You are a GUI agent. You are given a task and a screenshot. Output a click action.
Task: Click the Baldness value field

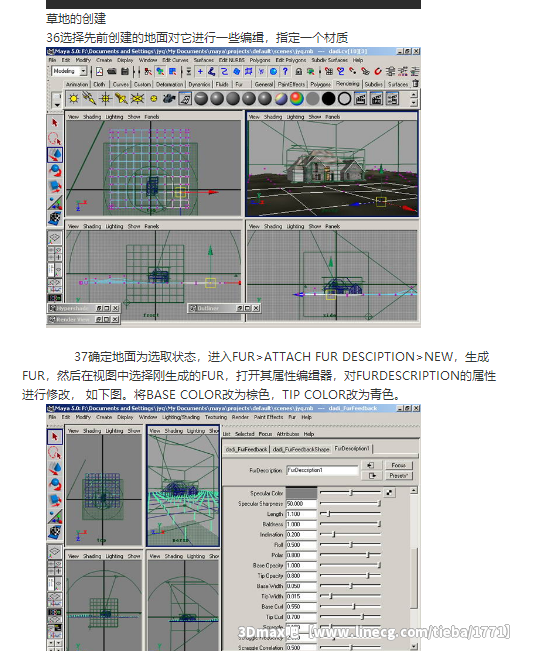coord(301,524)
